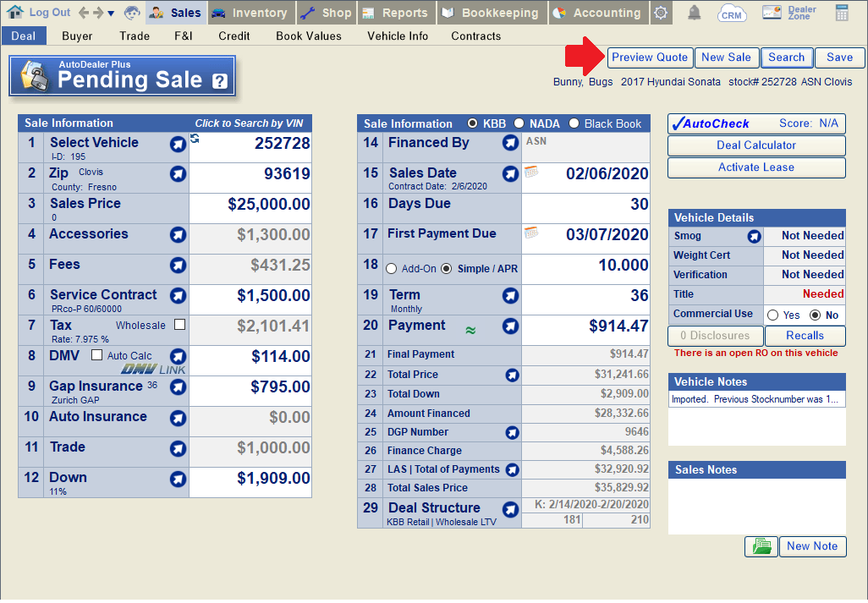Open the Accounting menu

point(599,13)
